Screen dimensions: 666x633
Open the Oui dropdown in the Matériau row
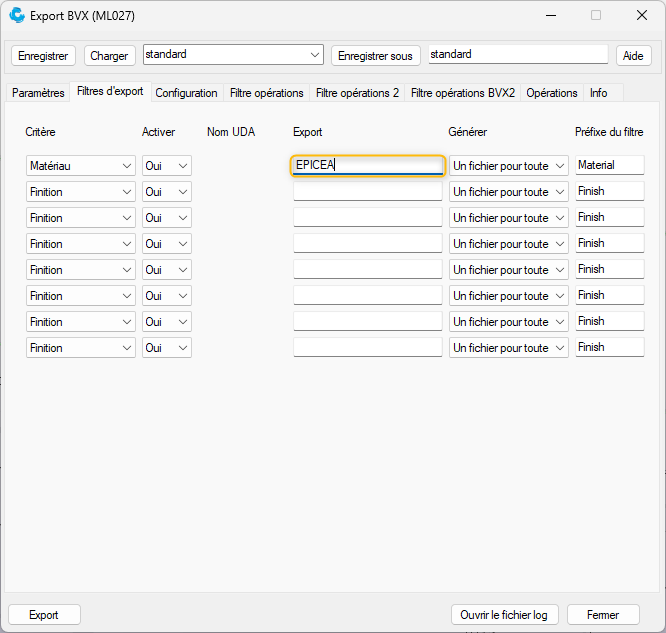(166, 166)
